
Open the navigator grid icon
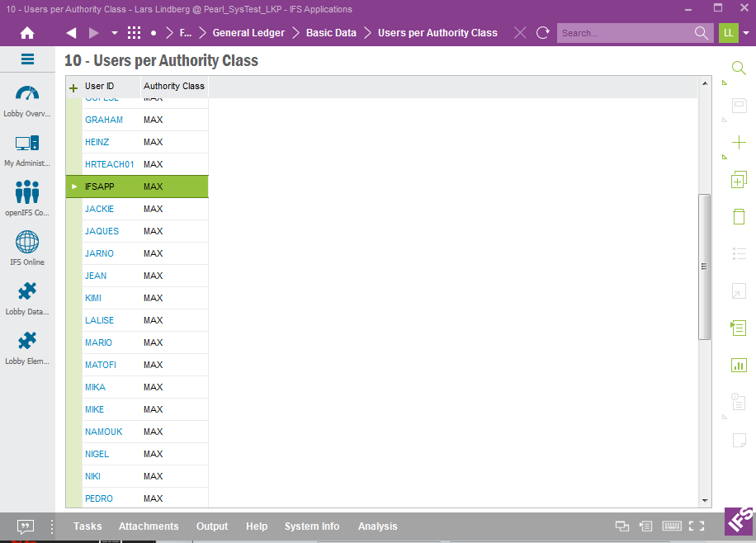click(134, 33)
